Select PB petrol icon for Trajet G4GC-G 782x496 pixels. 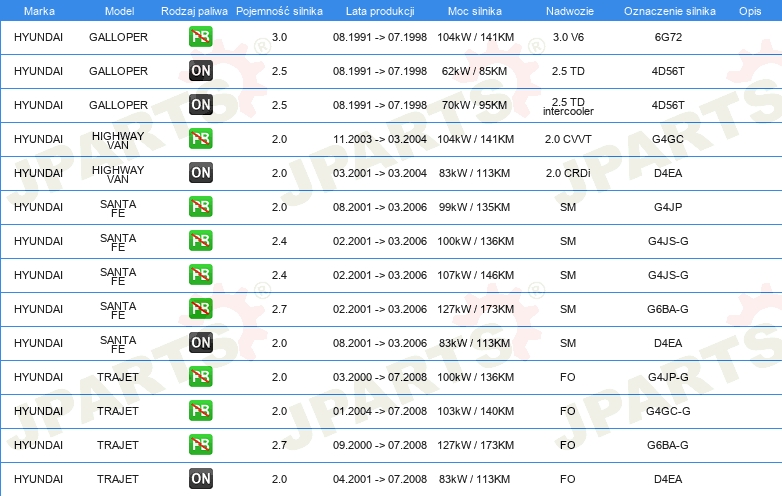pyautogui.click(x=200, y=411)
